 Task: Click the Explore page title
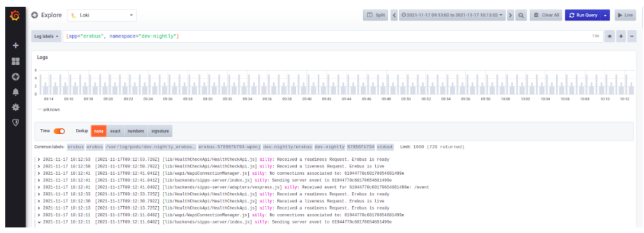pos(51,15)
